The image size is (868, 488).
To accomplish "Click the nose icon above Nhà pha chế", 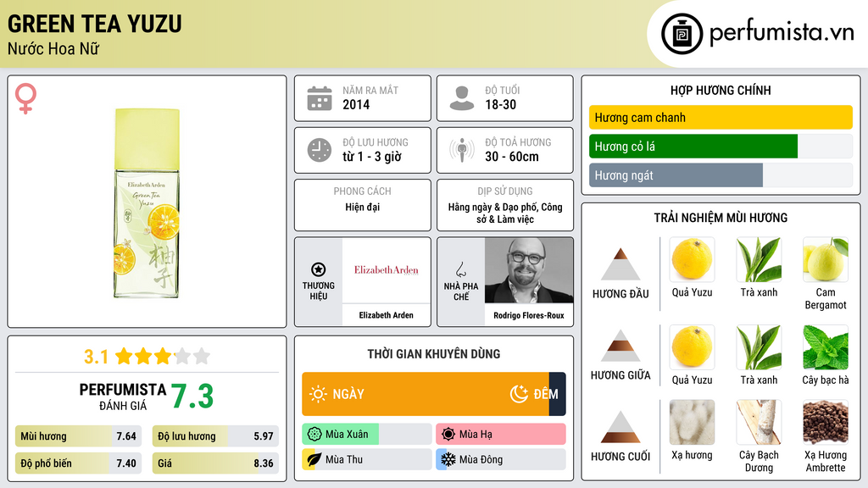I will tap(460, 269).
